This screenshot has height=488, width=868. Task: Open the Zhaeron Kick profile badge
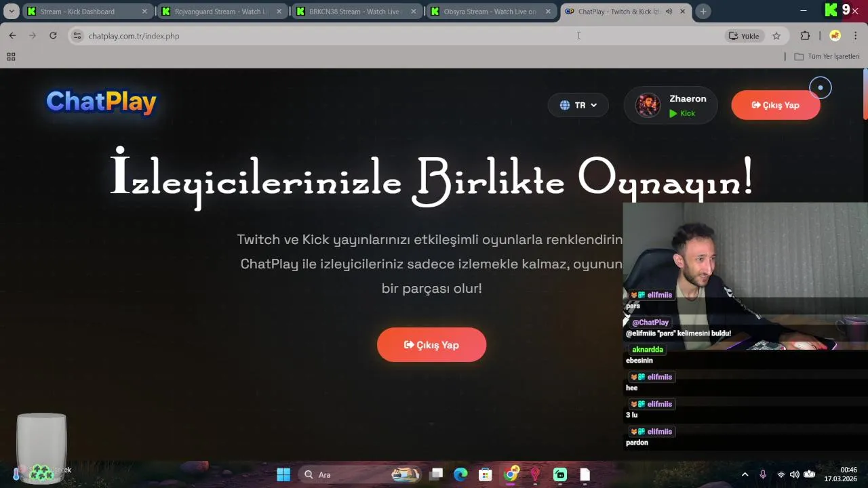671,105
